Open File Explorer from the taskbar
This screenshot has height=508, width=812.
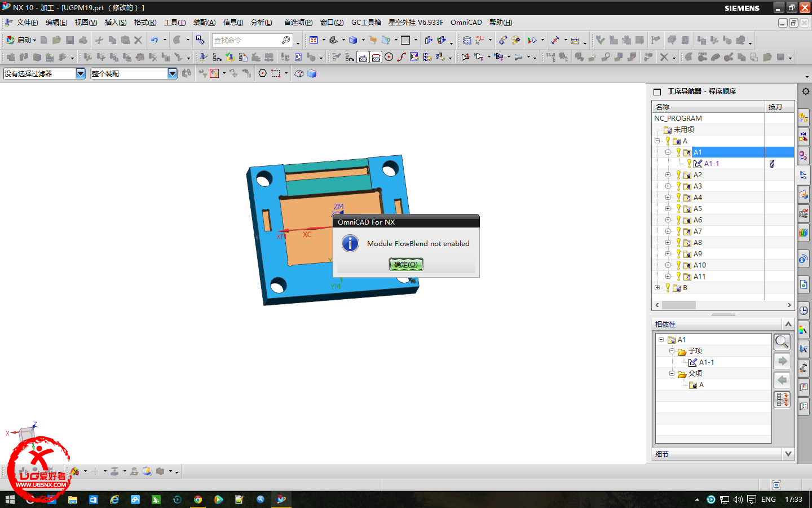click(73, 500)
